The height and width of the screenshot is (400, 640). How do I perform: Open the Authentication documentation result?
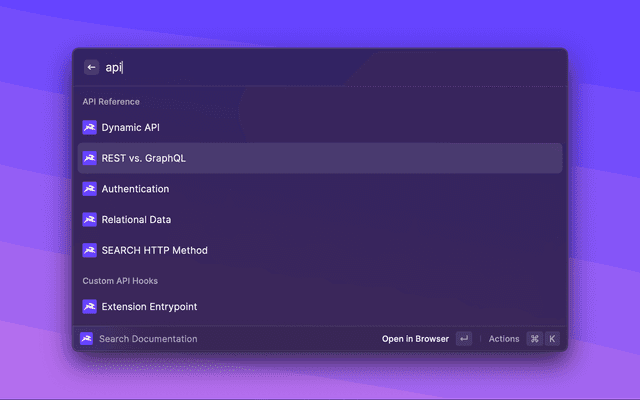pyautogui.click(x=320, y=189)
